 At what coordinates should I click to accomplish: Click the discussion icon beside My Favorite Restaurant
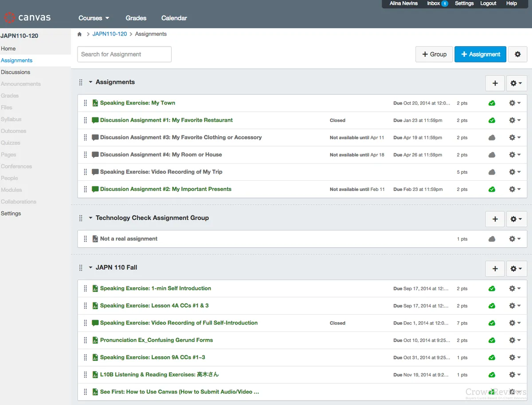(x=95, y=120)
